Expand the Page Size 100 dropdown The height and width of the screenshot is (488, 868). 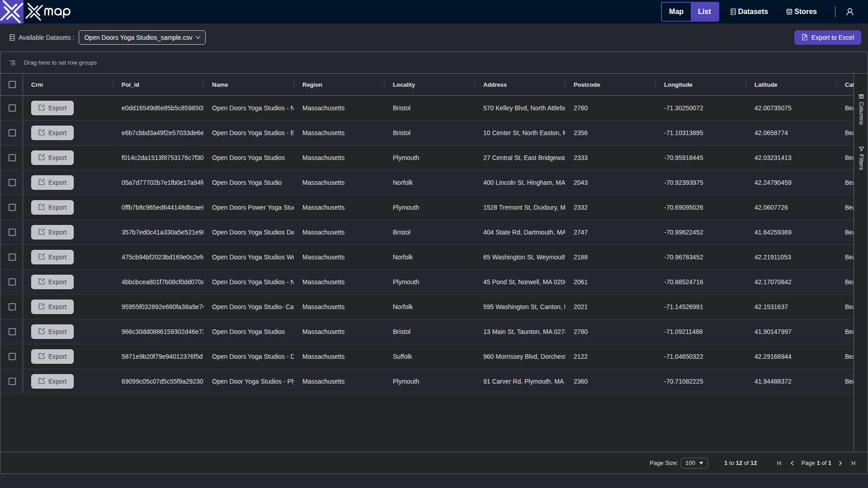coord(694,463)
